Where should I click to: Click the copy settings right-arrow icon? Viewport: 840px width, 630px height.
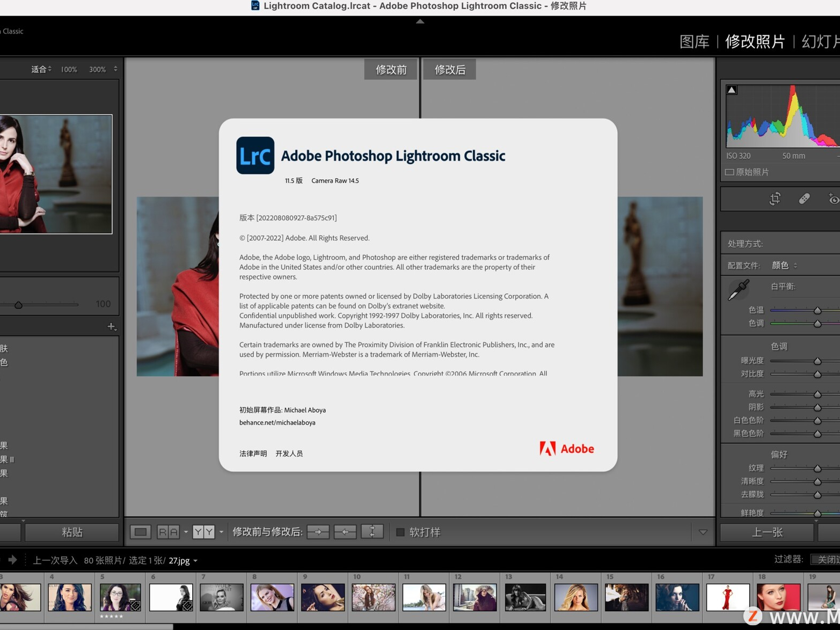pyautogui.click(x=318, y=531)
